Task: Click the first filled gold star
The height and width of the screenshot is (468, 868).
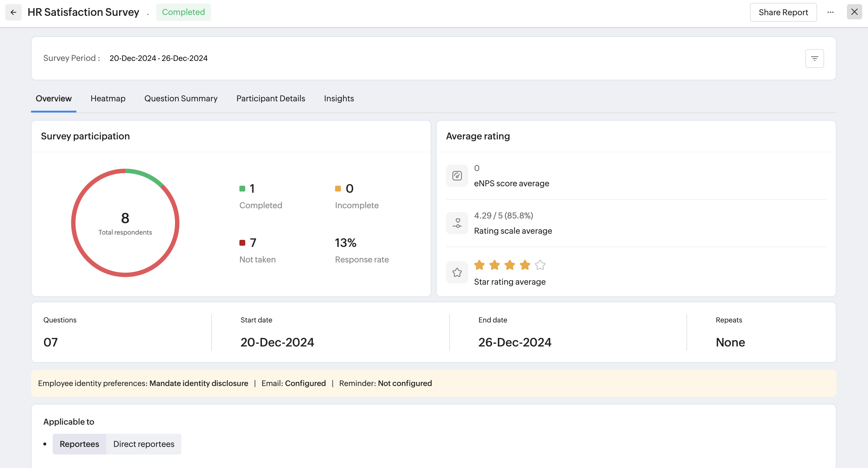Action: pyautogui.click(x=479, y=265)
